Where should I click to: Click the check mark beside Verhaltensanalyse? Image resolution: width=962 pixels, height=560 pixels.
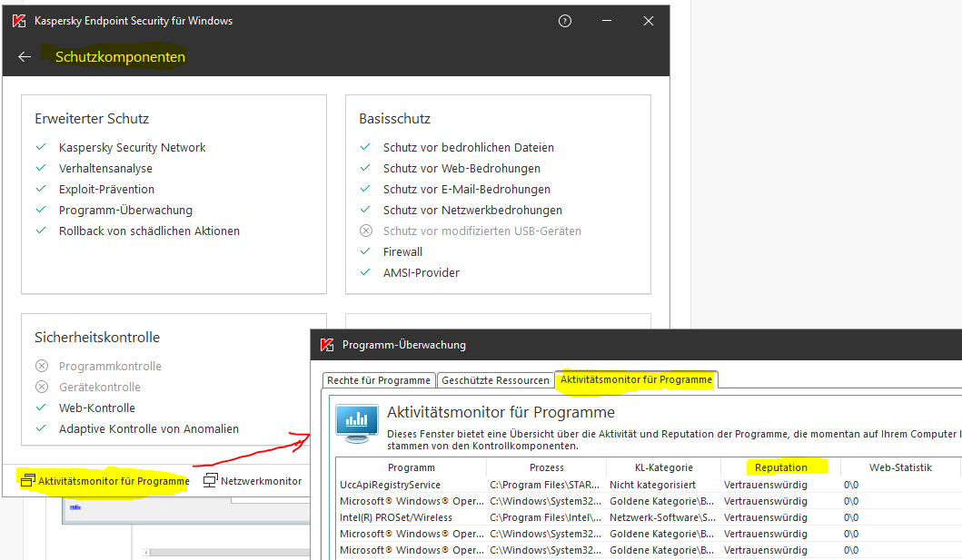(x=41, y=168)
